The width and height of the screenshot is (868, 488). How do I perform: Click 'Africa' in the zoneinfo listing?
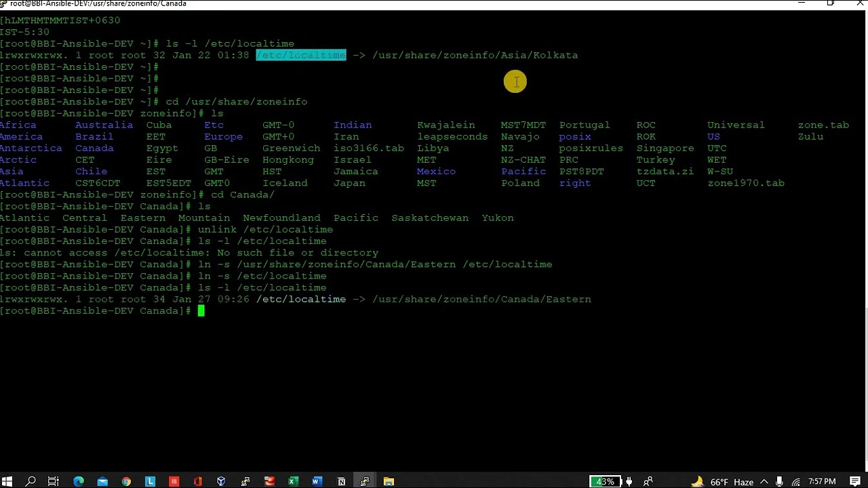coord(18,125)
